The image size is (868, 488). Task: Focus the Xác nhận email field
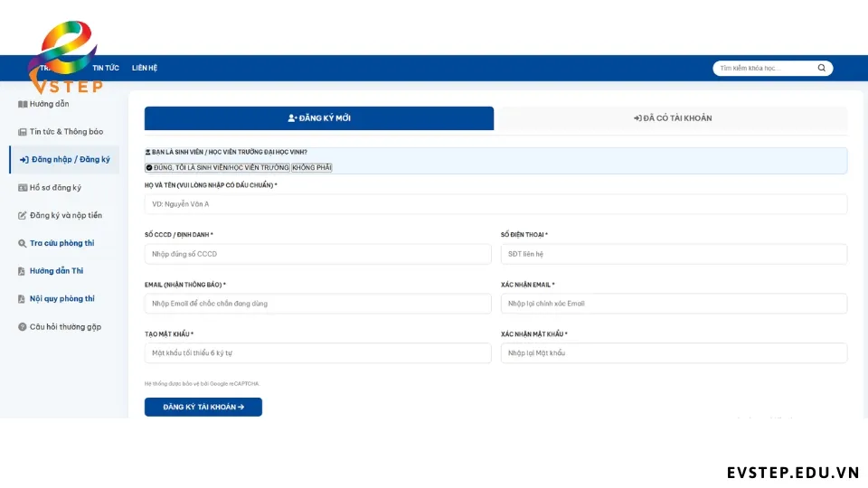pos(674,304)
